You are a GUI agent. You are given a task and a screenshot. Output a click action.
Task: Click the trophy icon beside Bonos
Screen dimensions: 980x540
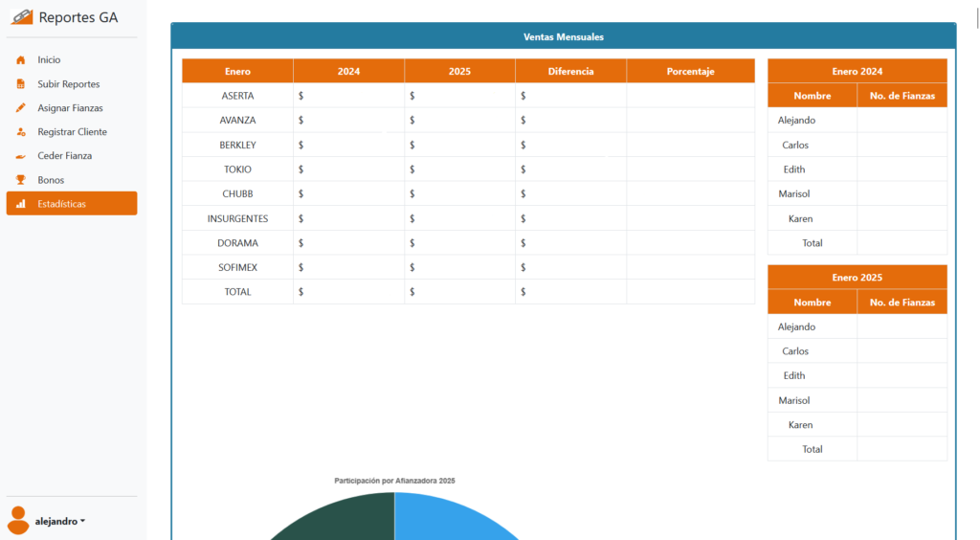(x=21, y=180)
